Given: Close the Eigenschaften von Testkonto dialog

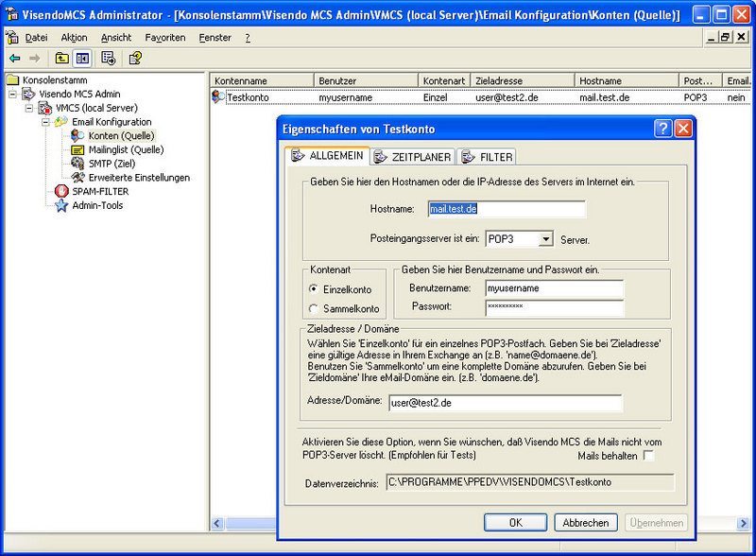Looking at the screenshot, I should [x=683, y=129].
